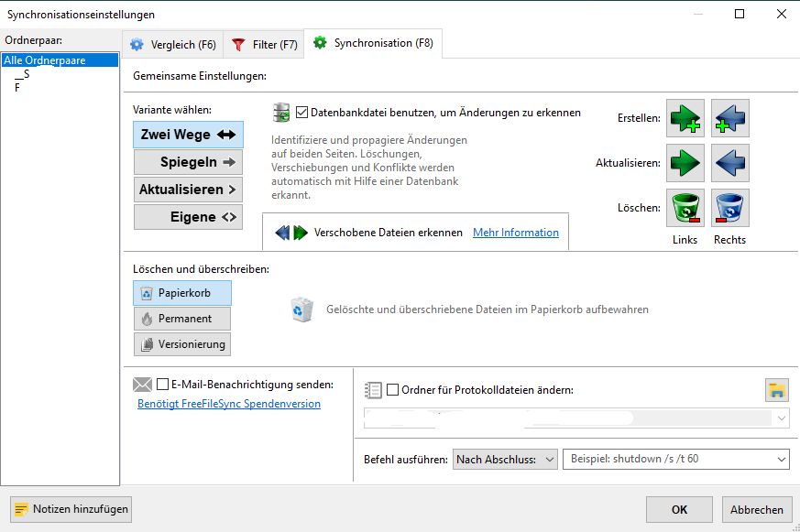
Task: Switch to the Synchronisation (F8) tab
Action: pyautogui.click(x=373, y=43)
